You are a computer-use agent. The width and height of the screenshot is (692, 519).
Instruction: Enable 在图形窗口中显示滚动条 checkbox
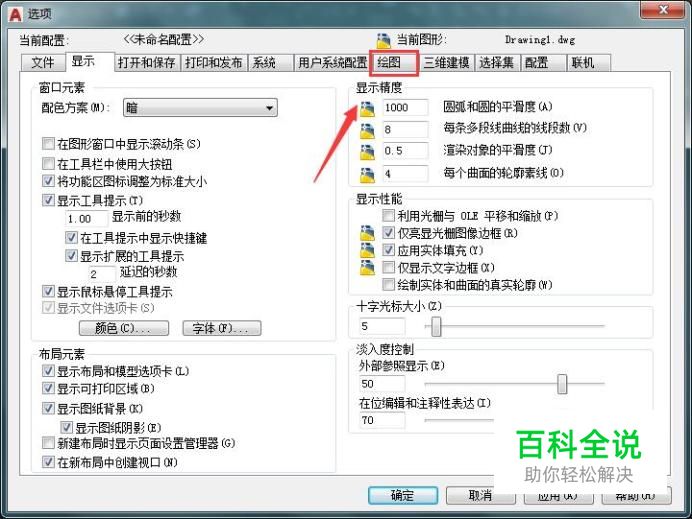point(48,143)
